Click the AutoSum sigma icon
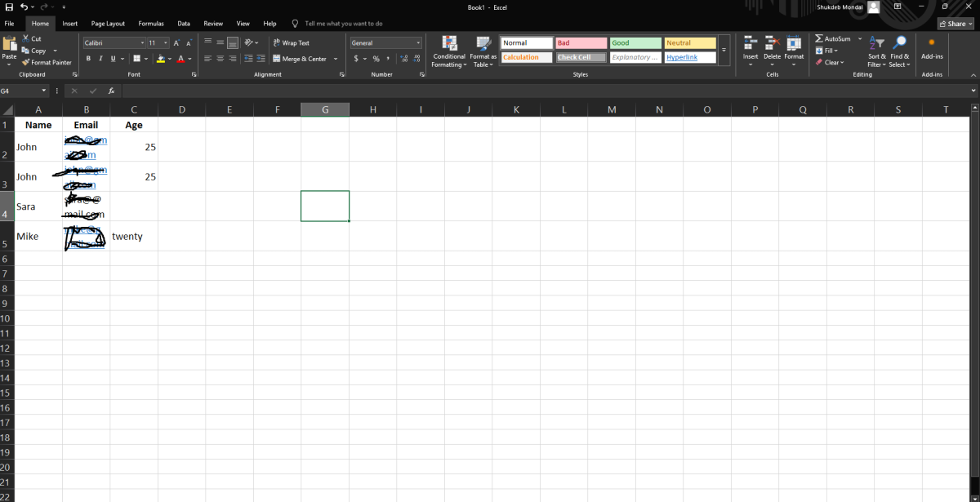The height and width of the screenshot is (502, 980). [x=819, y=38]
